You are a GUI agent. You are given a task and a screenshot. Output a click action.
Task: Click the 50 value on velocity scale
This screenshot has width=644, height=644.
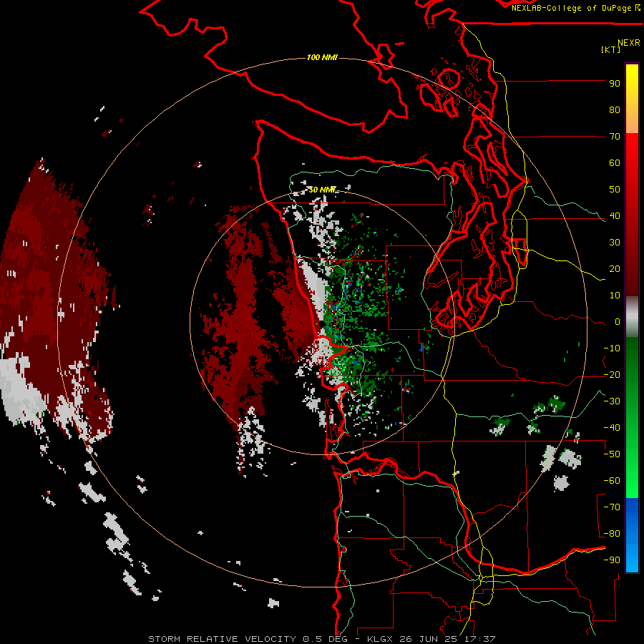click(x=615, y=190)
